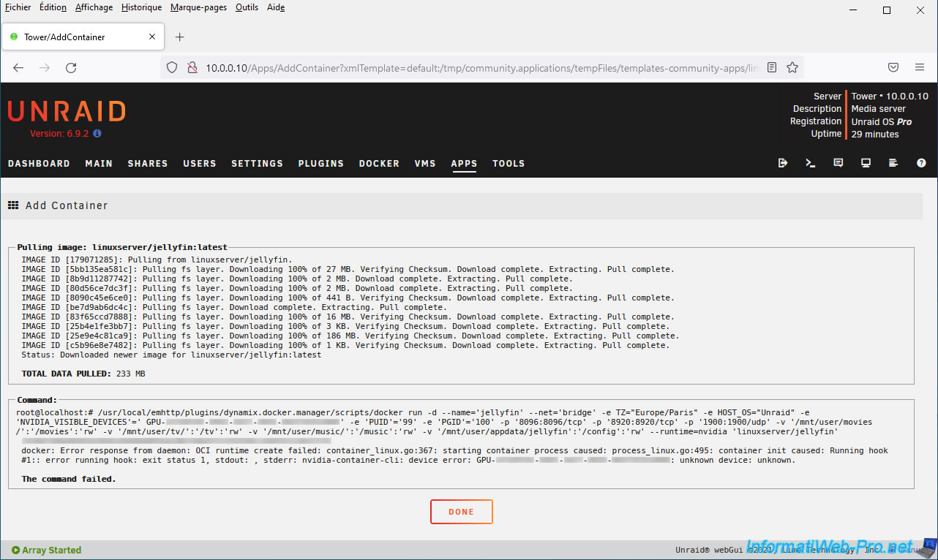Reload the page in Firefox
The image size is (938, 560).
pos(71,67)
